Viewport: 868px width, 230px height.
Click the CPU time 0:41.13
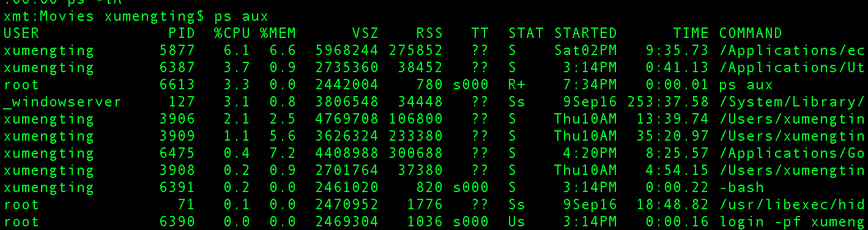point(677,67)
